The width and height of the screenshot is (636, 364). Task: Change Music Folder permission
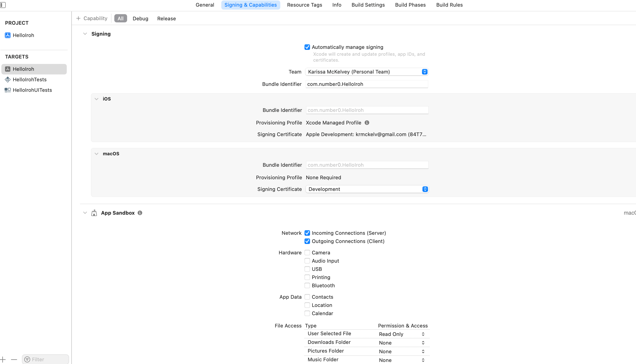point(402,360)
